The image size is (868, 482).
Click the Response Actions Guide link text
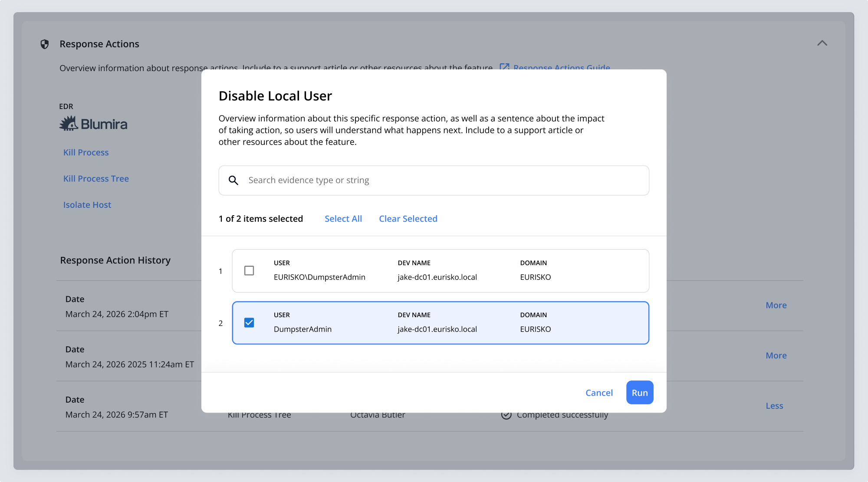562,66
